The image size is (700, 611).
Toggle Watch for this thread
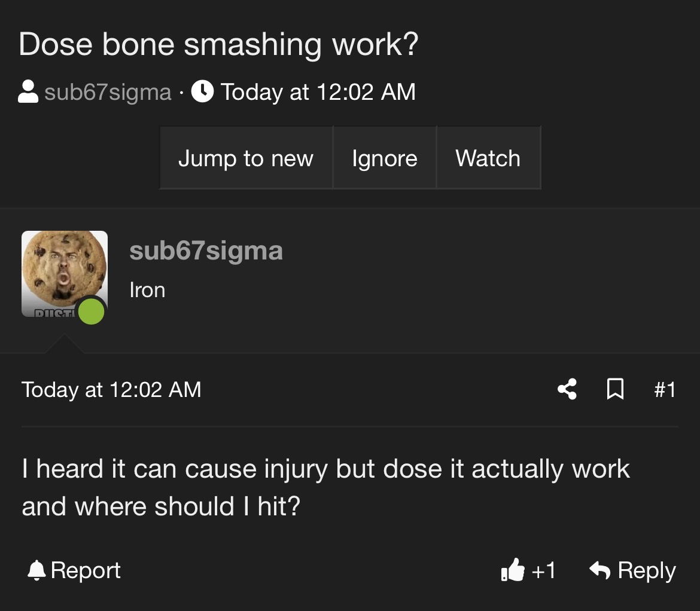488,158
